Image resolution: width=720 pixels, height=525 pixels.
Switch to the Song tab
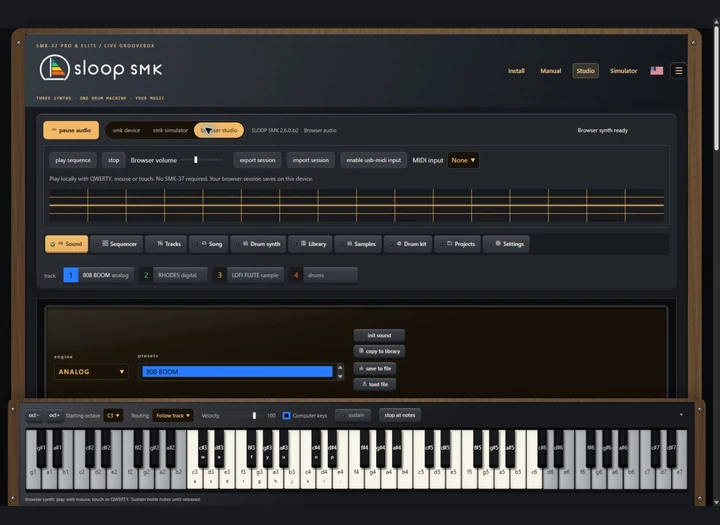[x=209, y=244]
